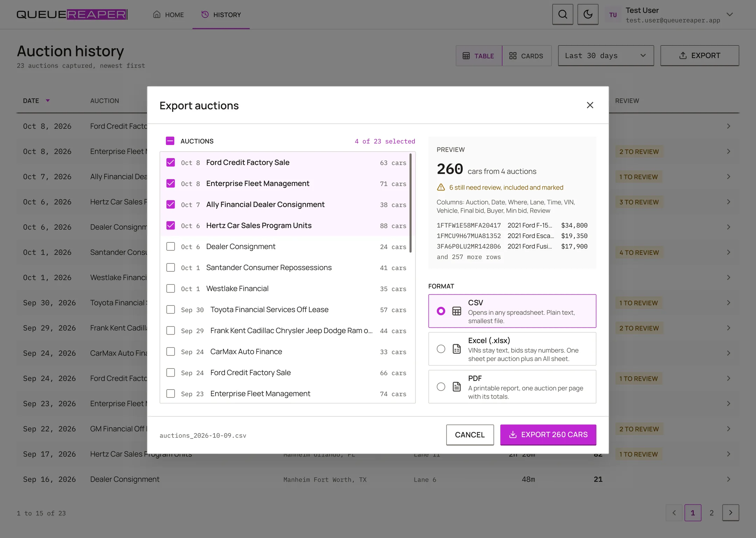Open the Sep 30 Toyota Financial row chevron
The height and width of the screenshot is (538, 756).
pyautogui.click(x=729, y=303)
